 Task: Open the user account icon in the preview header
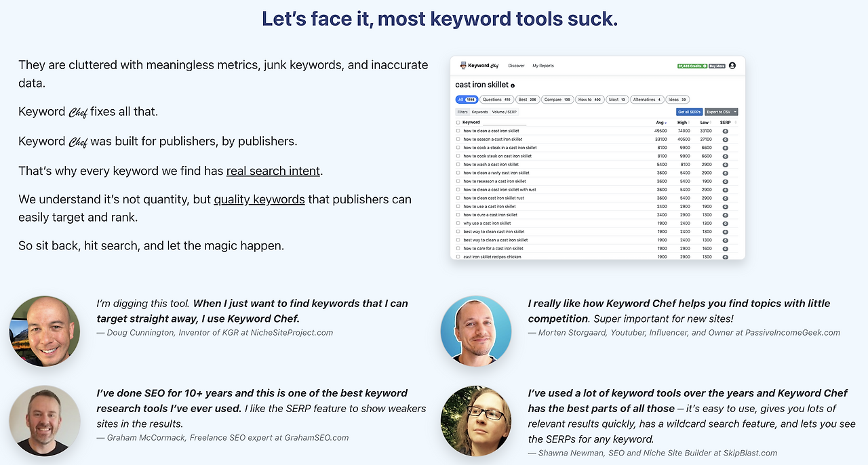click(732, 66)
